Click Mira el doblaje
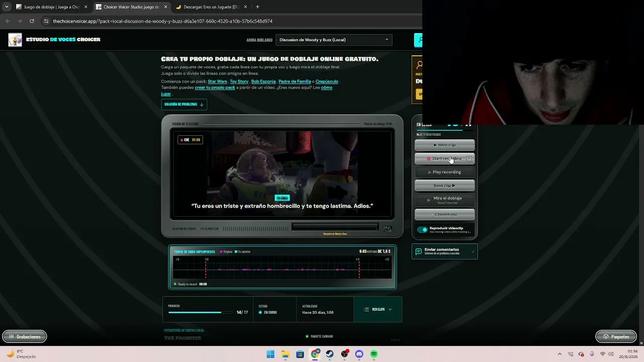 click(445, 200)
